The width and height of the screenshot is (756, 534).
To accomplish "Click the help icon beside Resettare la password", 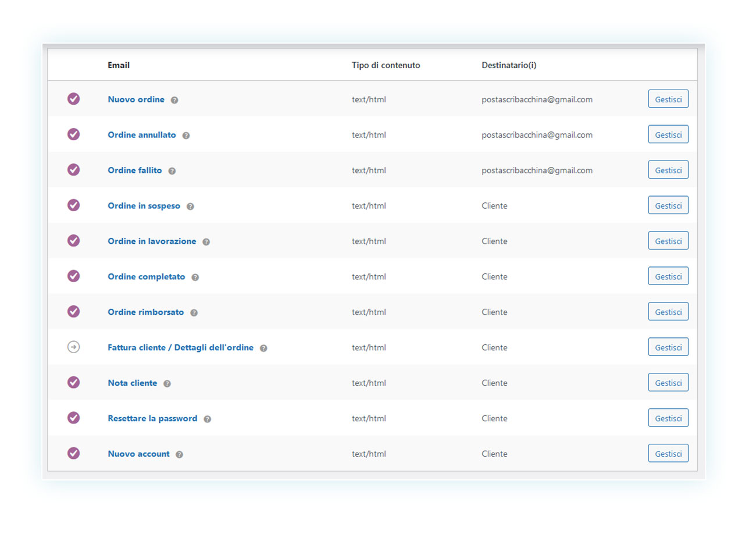I will 208,419.
